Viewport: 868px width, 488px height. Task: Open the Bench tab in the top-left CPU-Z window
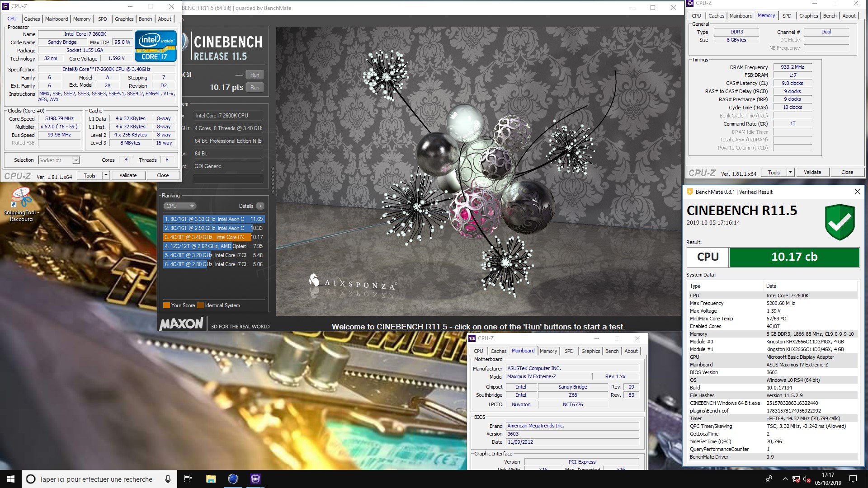click(x=145, y=19)
